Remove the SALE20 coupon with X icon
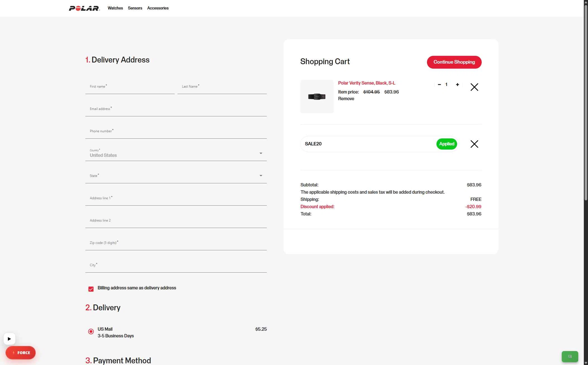 pyautogui.click(x=474, y=144)
